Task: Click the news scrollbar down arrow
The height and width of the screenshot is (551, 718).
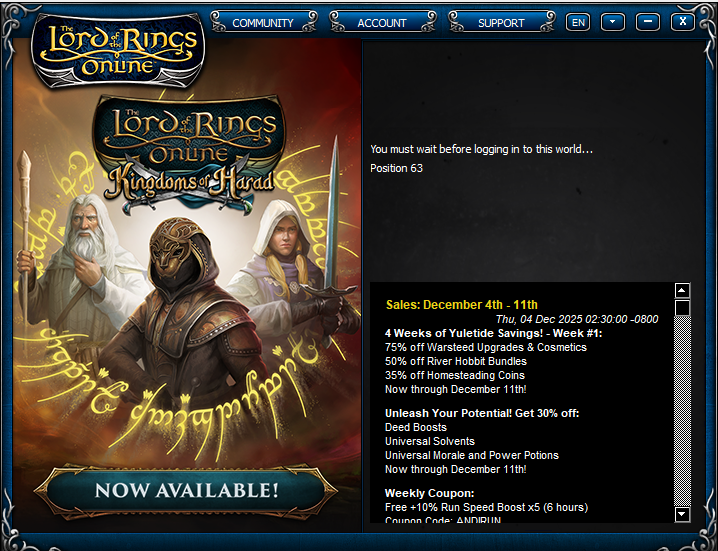Action: coord(682,514)
